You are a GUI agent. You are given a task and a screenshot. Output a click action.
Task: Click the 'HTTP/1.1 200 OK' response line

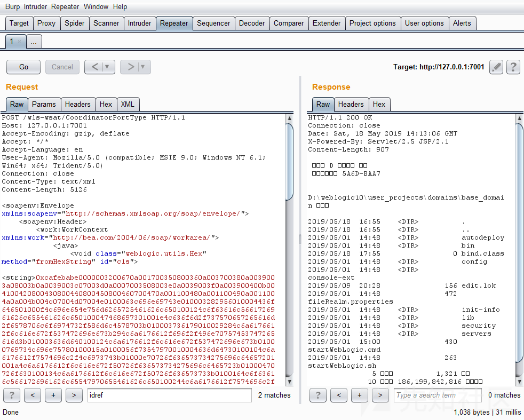pyautogui.click(x=340, y=117)
